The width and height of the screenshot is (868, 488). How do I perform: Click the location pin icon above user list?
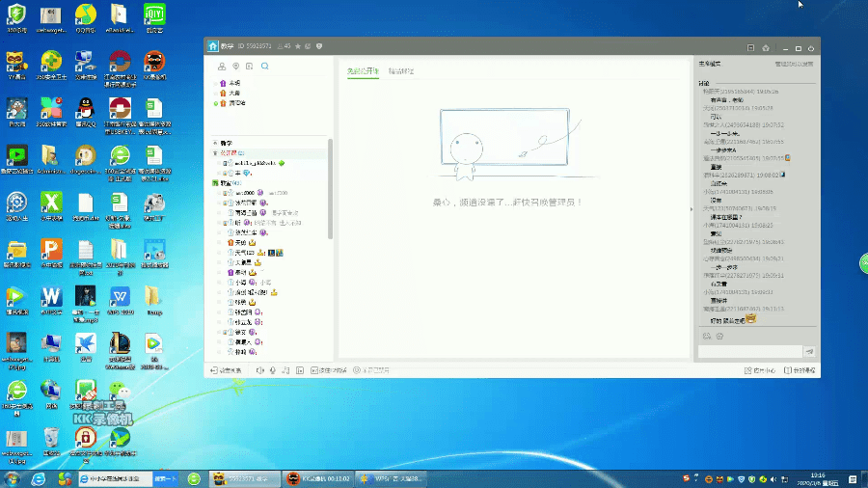(236, 67)
